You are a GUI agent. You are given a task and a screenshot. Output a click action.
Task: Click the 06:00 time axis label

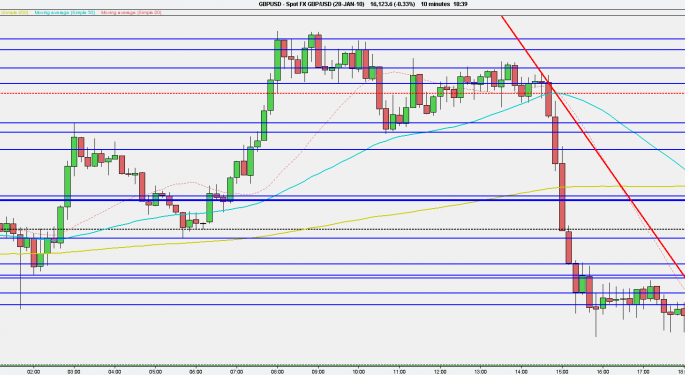click(196, 372)
